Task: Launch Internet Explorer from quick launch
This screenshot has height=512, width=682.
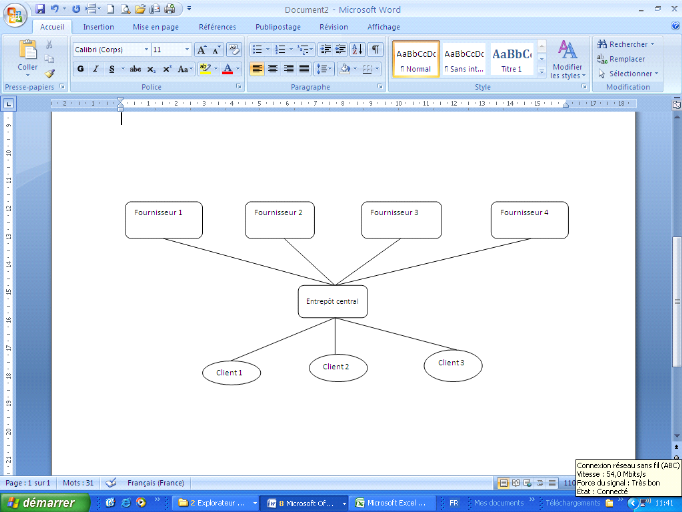Action: 126,503
